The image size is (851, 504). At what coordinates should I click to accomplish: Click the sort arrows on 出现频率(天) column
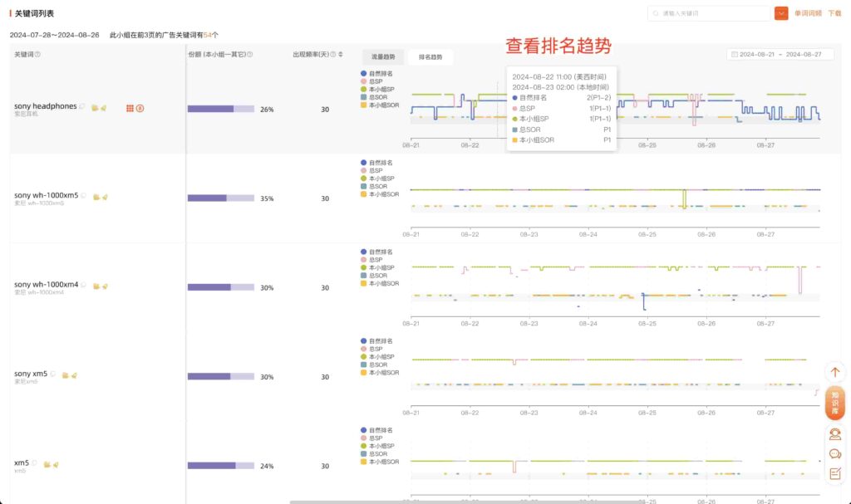pos(341,55)
